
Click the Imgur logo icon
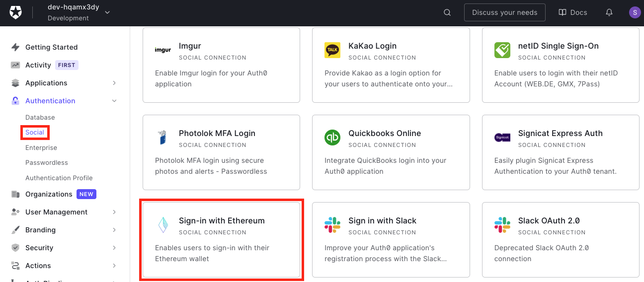point(163,50)
